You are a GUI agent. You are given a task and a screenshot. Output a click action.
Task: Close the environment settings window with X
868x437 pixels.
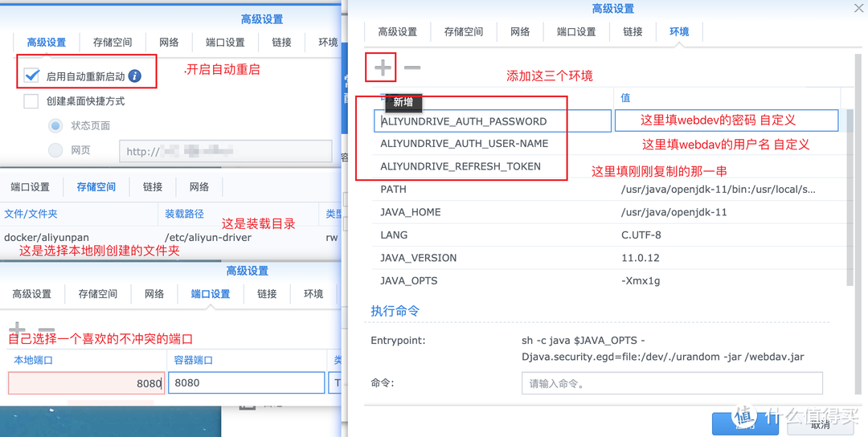tap(858, 6)
